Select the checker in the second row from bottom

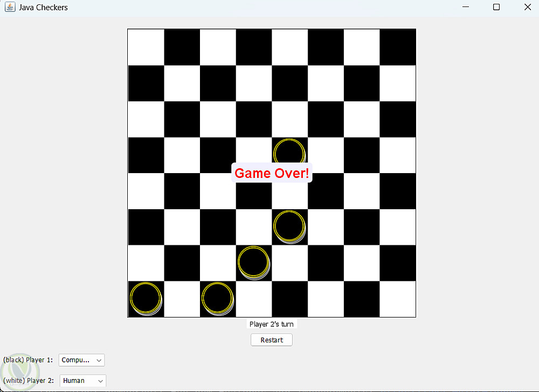[254, 263]
